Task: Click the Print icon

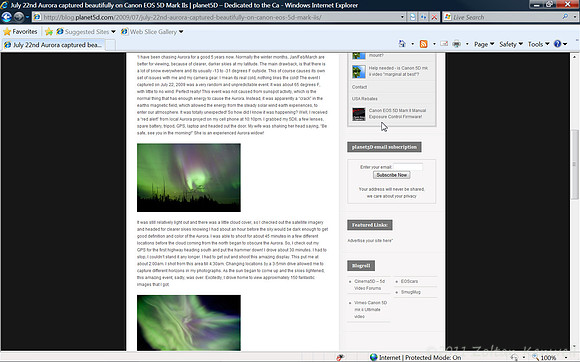Action: point(457,44)
